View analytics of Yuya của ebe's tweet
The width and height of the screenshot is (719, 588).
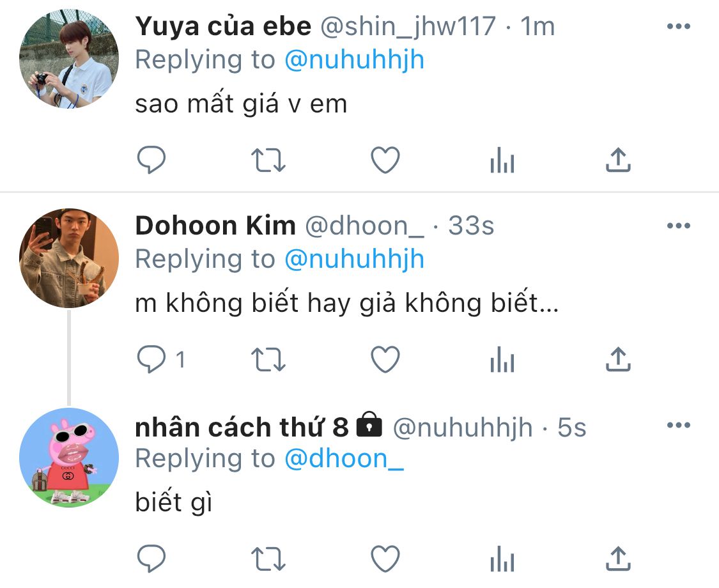pyautogui.click(x=502, y=160)
